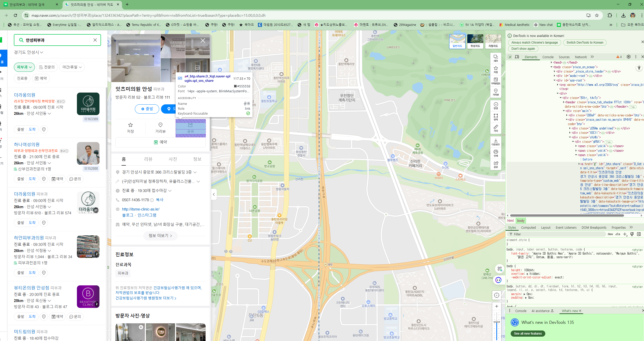Expand the address 크리스탈빌딩 3층 details
This screenshot has height=341, width=644.
pyautogui.click(x=195, y=172)
